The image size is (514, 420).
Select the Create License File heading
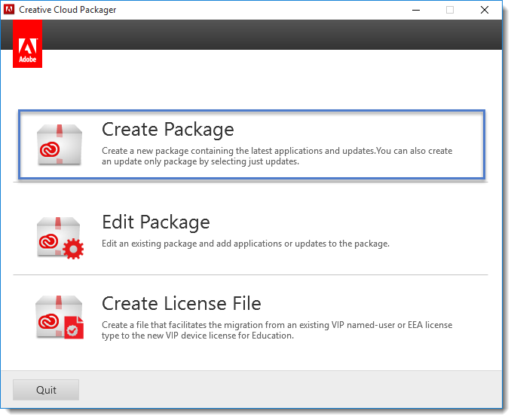[182, 303]
